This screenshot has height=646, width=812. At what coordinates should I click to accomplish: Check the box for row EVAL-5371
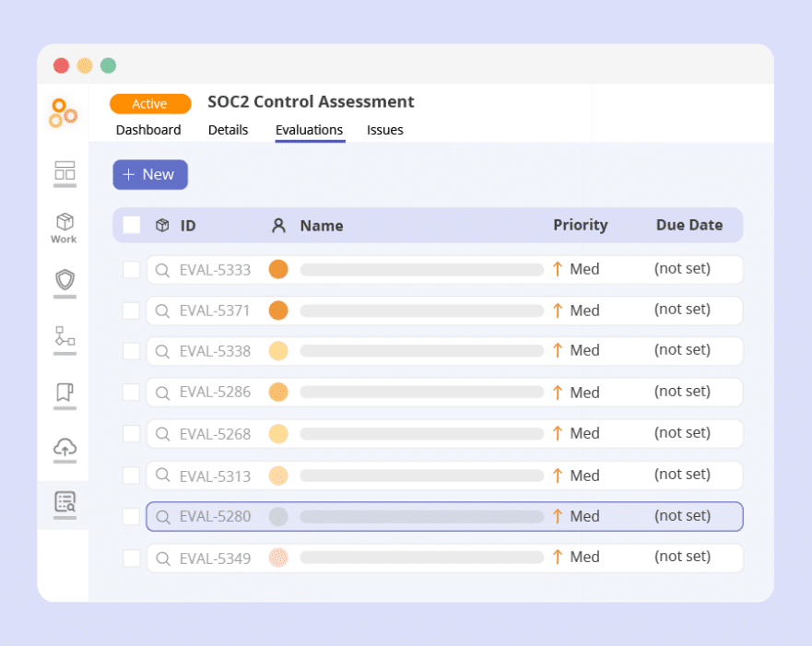pyautogui.click(x=132, y=311)
